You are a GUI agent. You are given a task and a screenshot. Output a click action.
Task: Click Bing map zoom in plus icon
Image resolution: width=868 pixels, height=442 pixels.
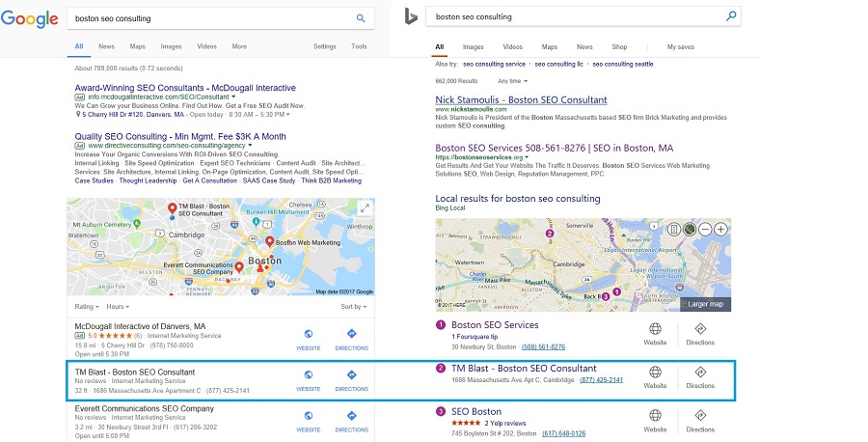click(720, 229)
